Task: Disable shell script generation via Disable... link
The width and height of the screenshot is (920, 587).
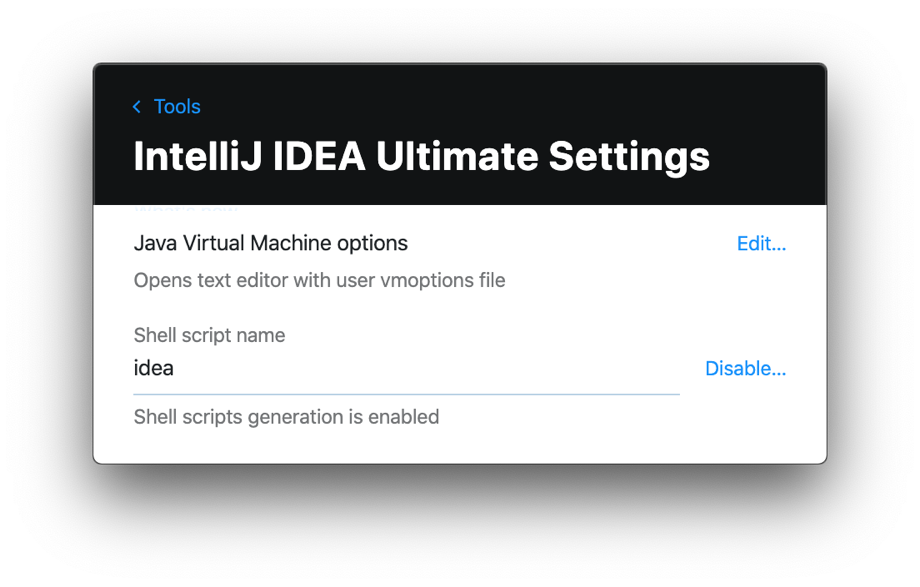Action: 745,368
